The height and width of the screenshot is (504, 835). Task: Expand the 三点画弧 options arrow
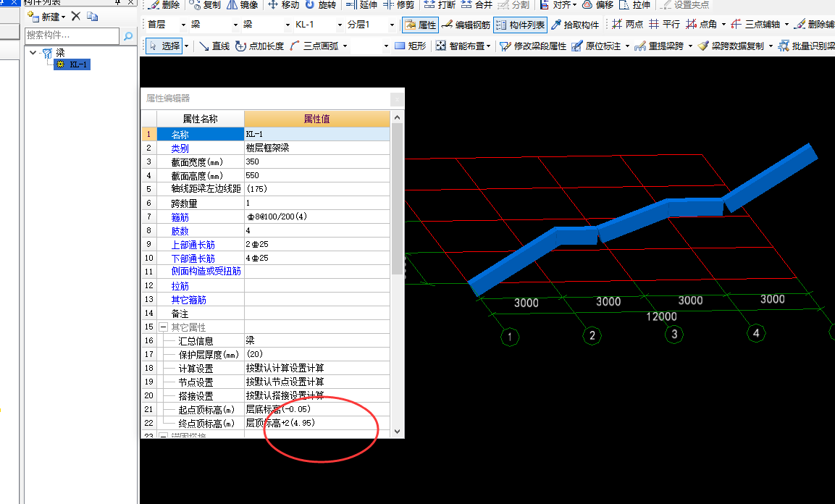tap(345, 46)
